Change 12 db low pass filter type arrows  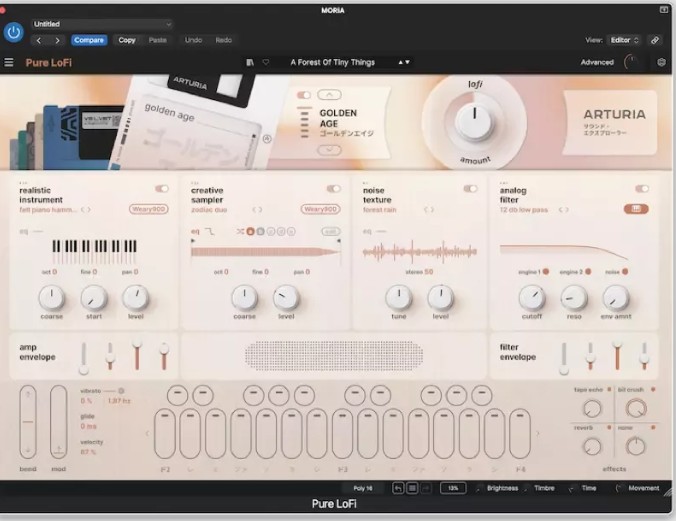click(564, 210)
